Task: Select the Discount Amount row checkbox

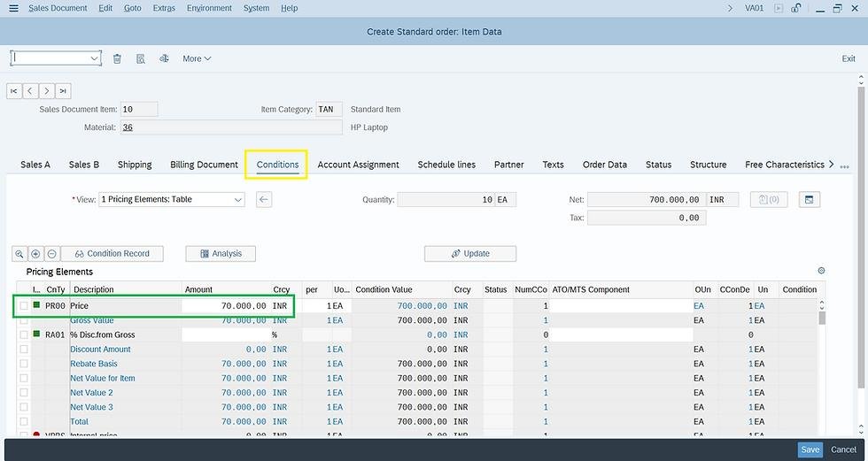Action: [24, 350]
